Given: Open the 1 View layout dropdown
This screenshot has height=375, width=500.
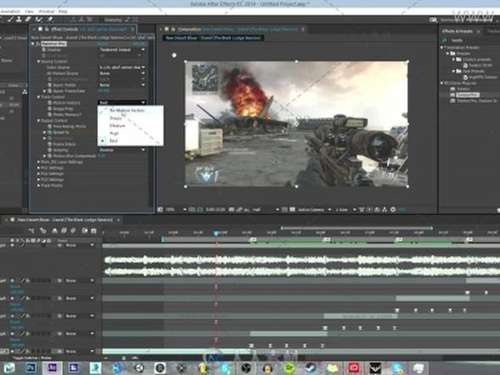Looking at the screenshot, I should [345, 210].
